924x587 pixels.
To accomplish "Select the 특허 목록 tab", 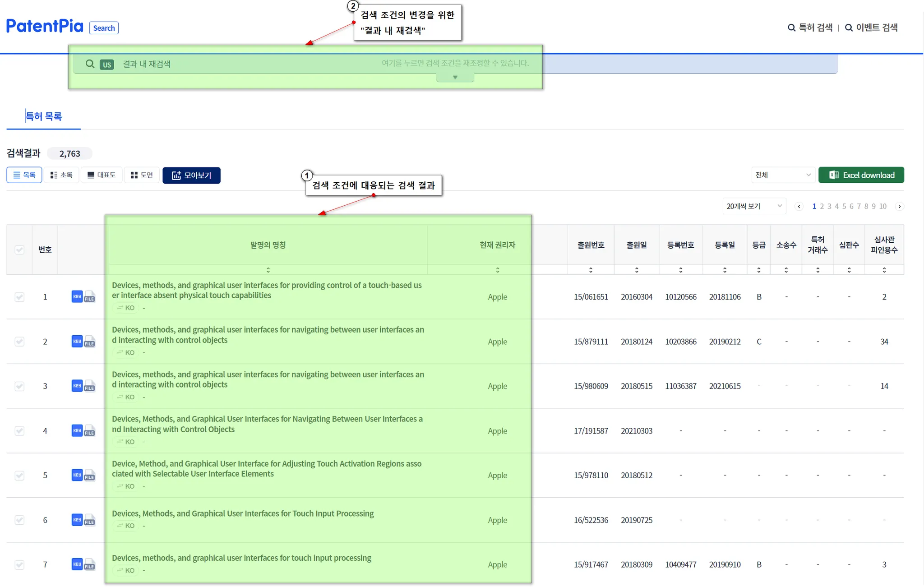I will pos(43,116).
